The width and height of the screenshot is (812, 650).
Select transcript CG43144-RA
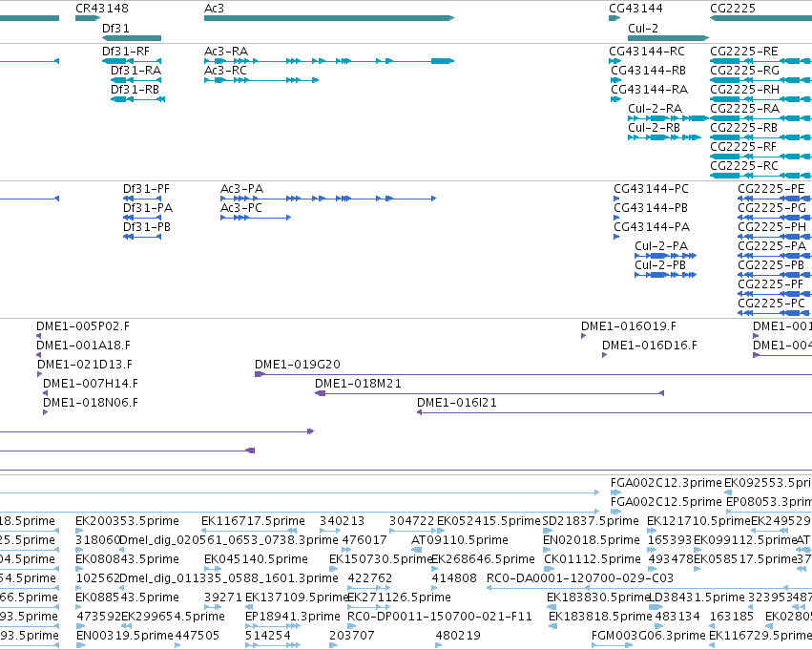click(x=650, y=90)
